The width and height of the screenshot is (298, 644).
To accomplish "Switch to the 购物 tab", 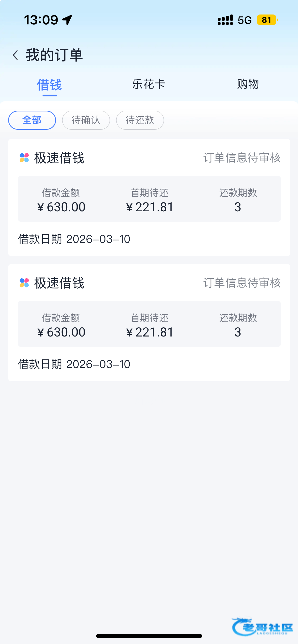I will [248, 84].
